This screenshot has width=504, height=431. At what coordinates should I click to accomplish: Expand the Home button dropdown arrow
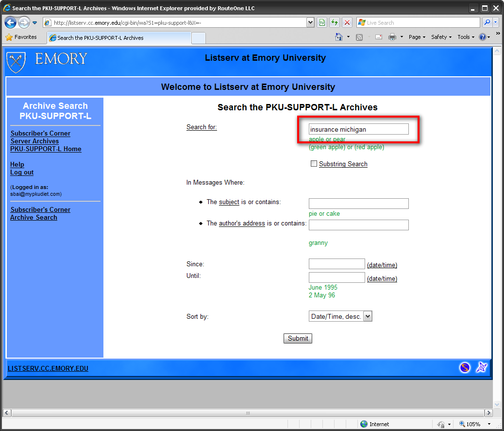[349, 37]
